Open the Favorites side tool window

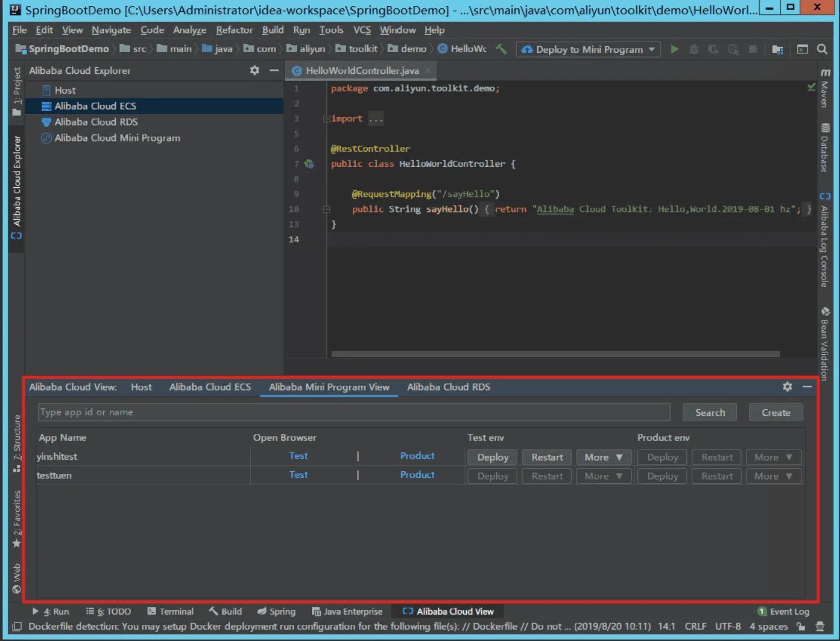[17, 519]
